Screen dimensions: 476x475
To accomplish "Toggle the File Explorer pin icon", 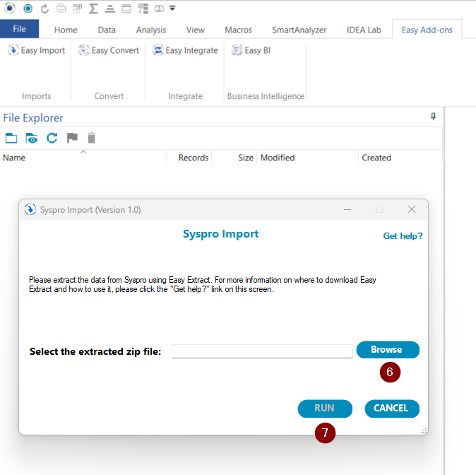I will click(x=434, y=117).
